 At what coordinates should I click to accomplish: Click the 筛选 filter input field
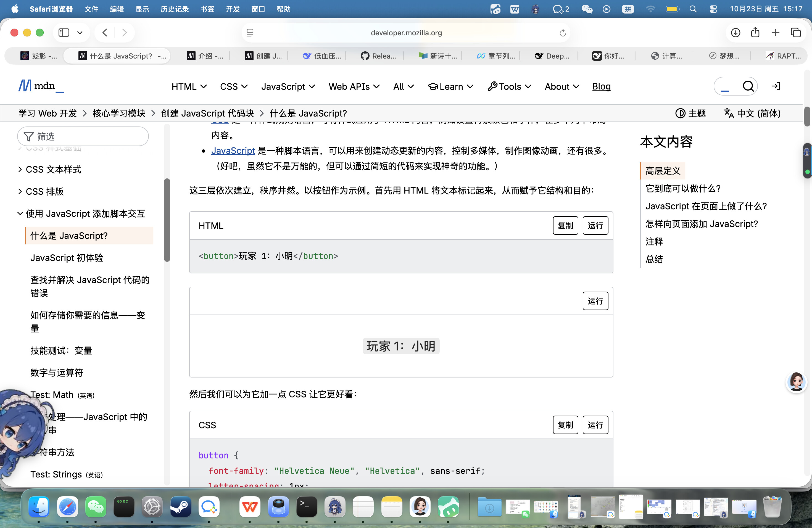point(83,136)
